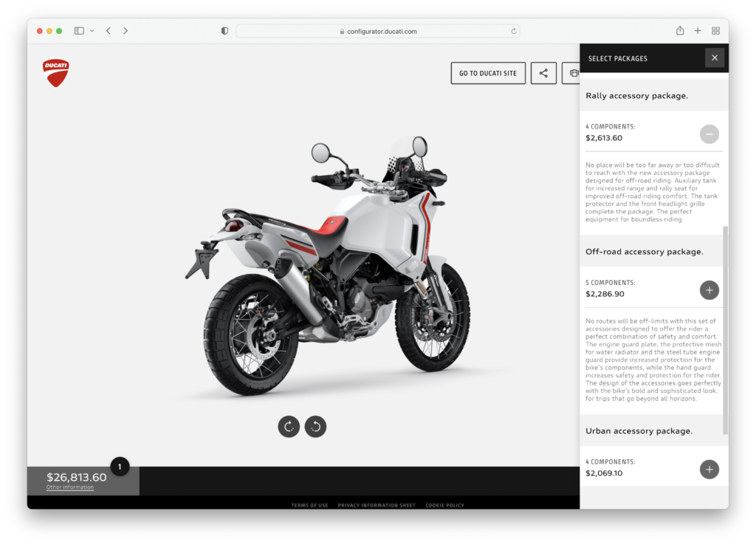Click the print icon button
This screenshot has width=756, height=545.
(571, 73)
